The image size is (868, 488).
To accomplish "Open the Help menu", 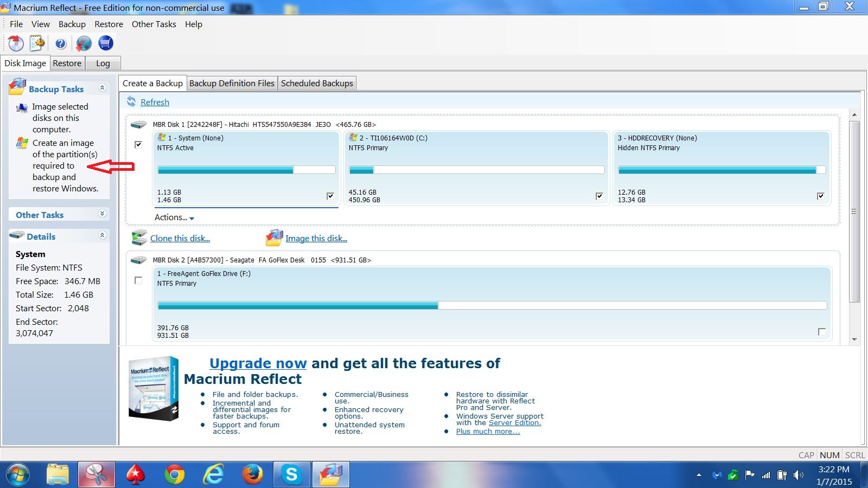I will pos(194,24).
